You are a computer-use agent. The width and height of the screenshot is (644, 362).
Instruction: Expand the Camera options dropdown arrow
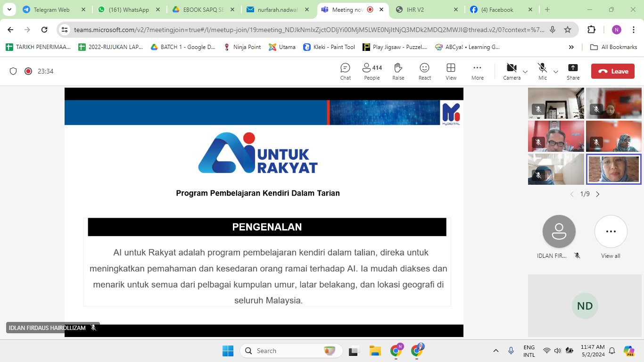pyautogui.click(x=525, y=72)
